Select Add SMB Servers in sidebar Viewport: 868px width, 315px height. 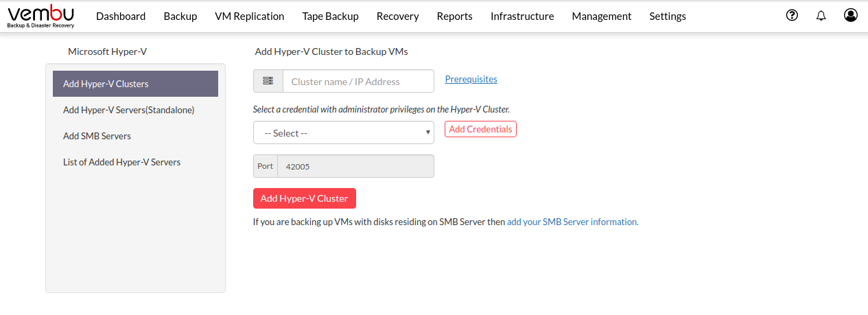pos(135,136)
